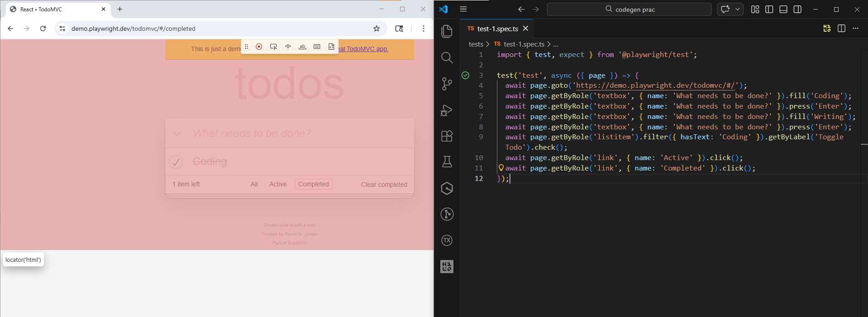868x317 pixels.
Task: Open the VS Code hamburger menu
Action: [x=463, y=9]
